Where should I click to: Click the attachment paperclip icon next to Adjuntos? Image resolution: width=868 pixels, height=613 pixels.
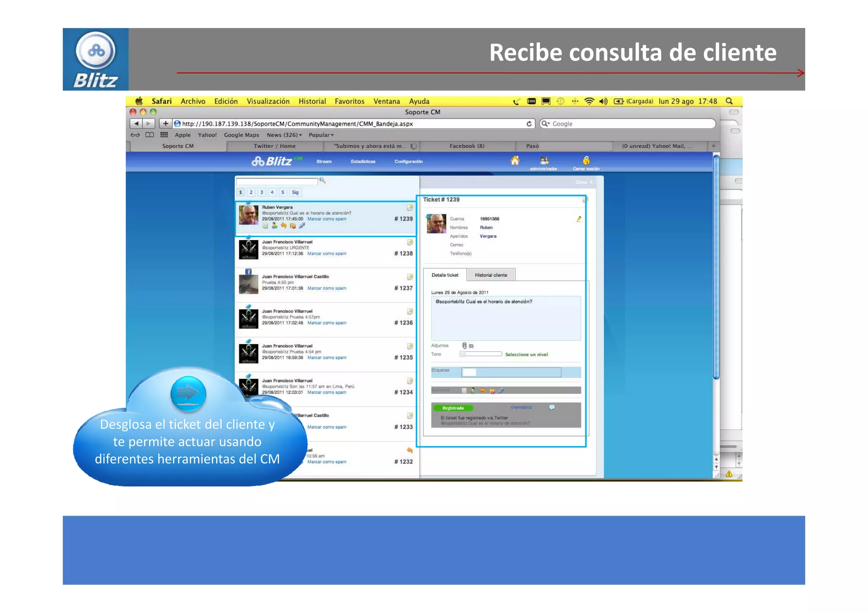tap(465, 346)
